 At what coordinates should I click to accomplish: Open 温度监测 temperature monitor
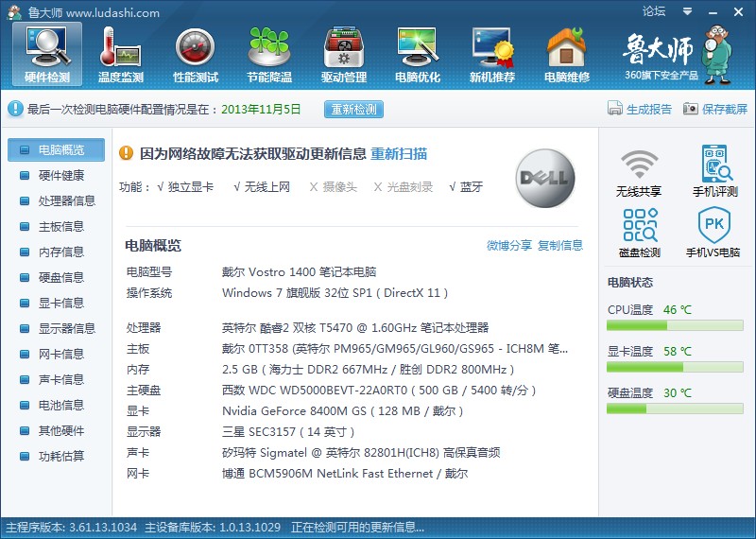pyautogui.click(x=121, y=54)
